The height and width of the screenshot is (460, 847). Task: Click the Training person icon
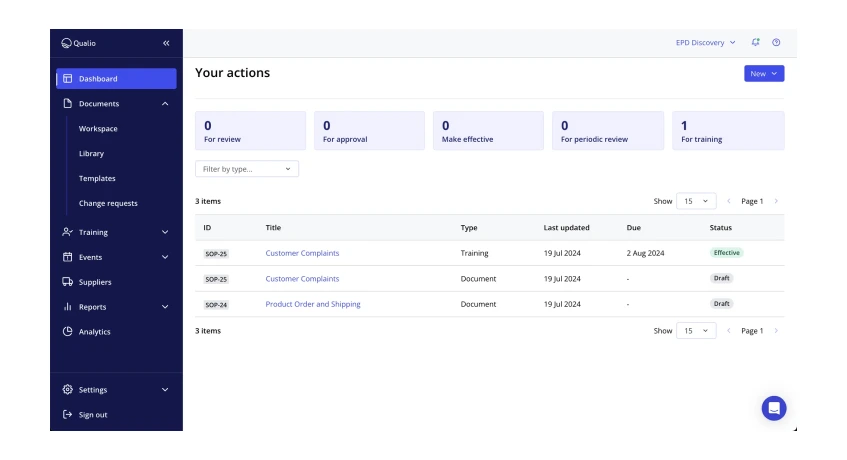click(68, 232)
